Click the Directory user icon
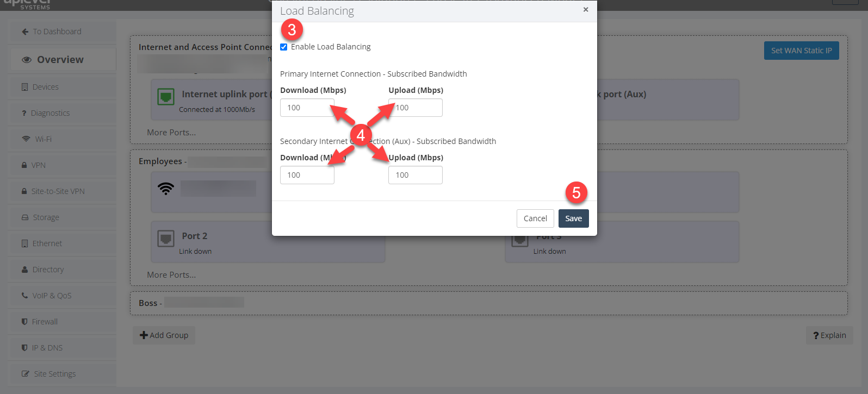This screenshot has width=868, height=394. pyautogui.click(x=24, y=270)
